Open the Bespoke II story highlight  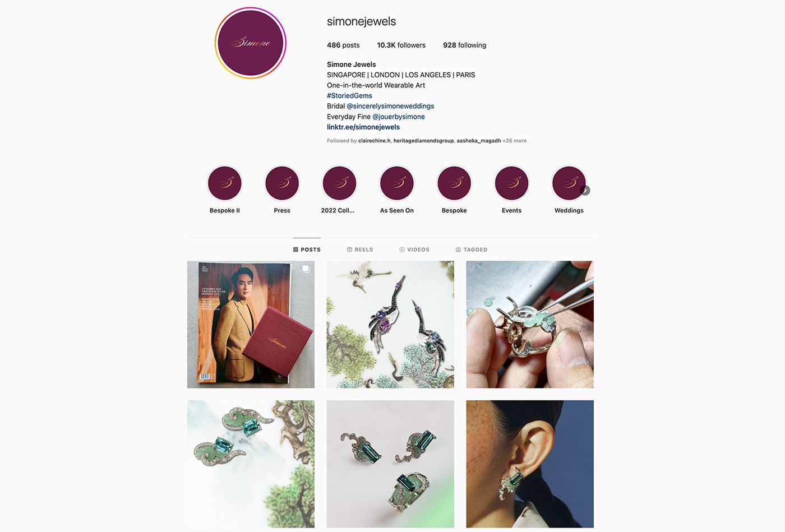click(x=224, y=183)
